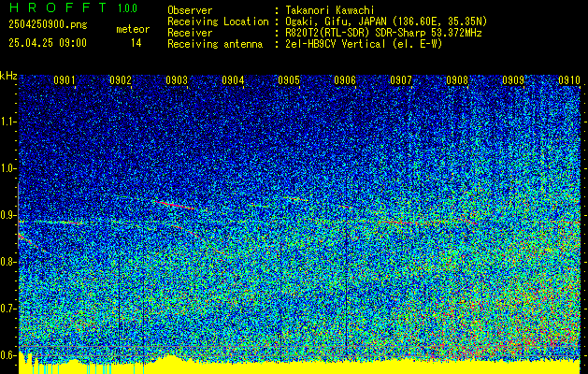Select the 2el-HB9CV Vertical antenna text
The image size is (588, 374).
(x=364, y=44)
